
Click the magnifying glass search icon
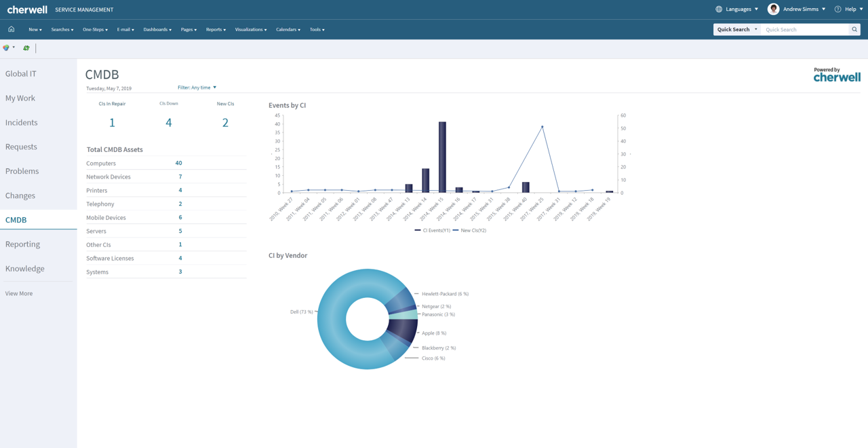[x=854, y=30]
